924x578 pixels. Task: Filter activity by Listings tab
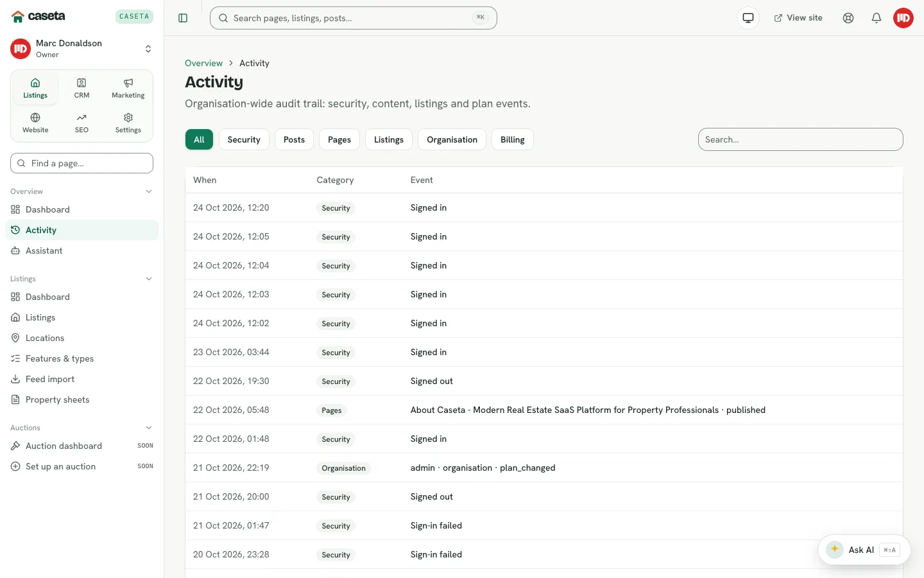click(389, 139)
